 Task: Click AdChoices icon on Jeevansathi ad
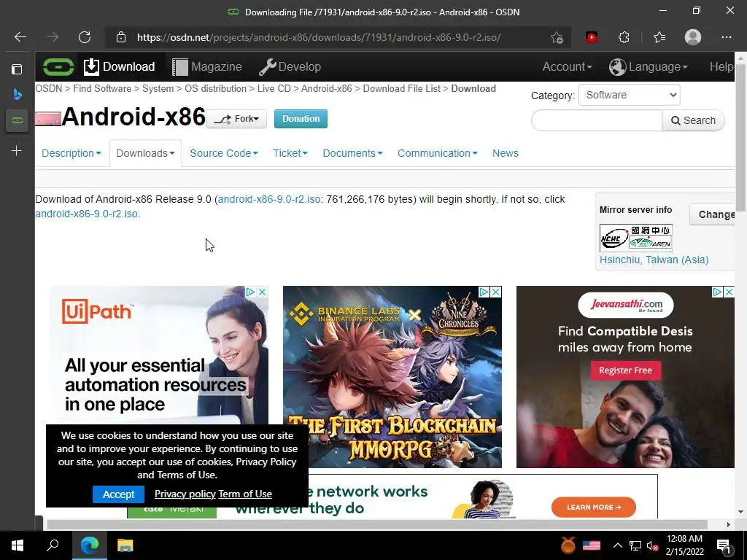(x=718, y=292)
